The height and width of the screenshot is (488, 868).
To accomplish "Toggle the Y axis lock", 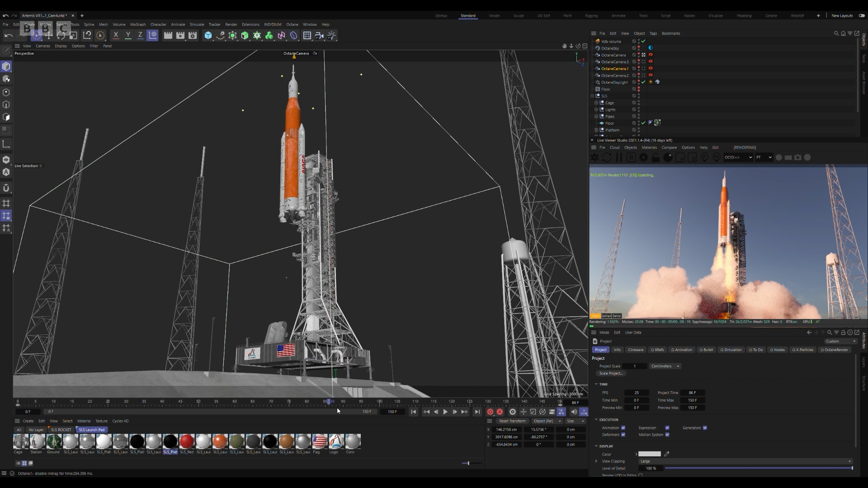I will coord(128,35).
